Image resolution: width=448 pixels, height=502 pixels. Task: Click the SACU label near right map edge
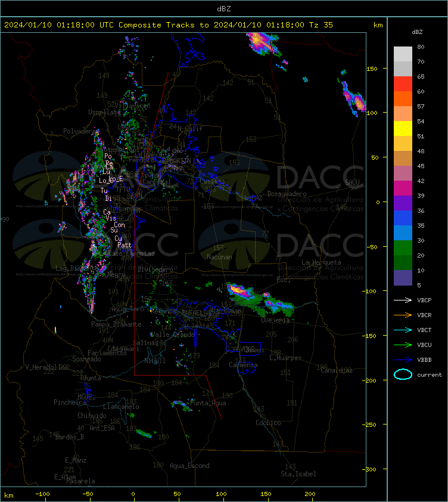click(x=352, y=182)
